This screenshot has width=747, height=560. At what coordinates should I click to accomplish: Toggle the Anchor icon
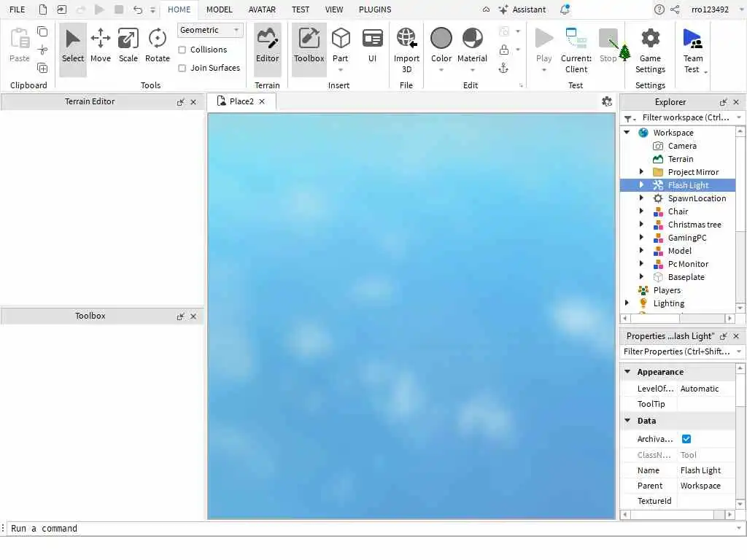[503, 68]
